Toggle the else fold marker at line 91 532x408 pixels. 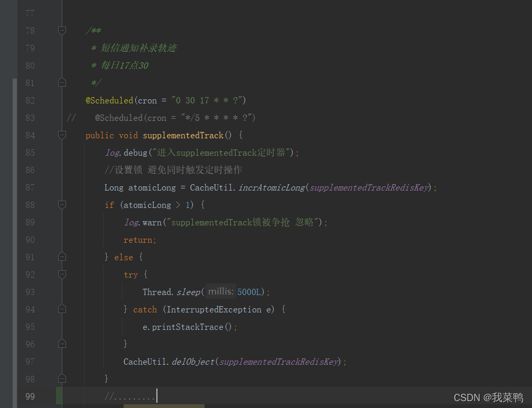(62, 257)
